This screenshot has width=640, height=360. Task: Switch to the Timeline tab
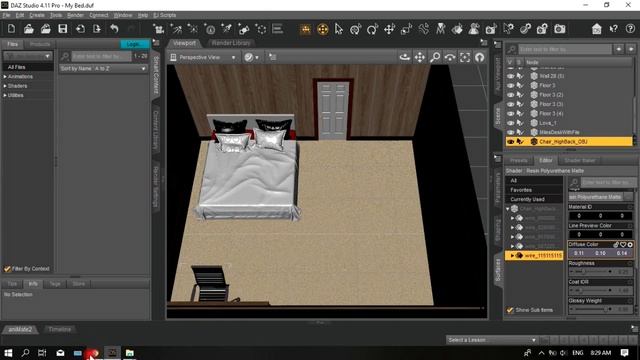click(x=60, y=329)
